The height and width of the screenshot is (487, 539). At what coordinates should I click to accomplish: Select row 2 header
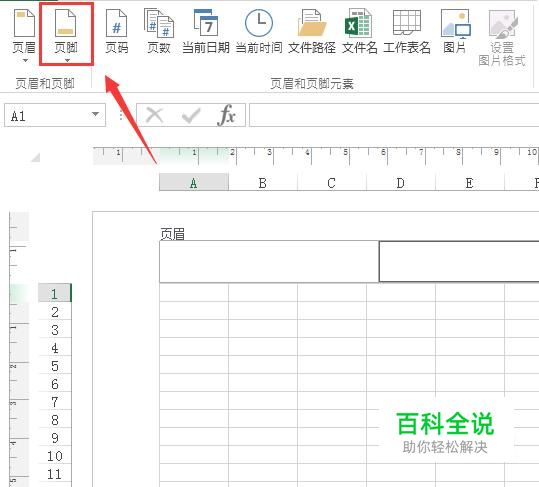coord(55,311)
